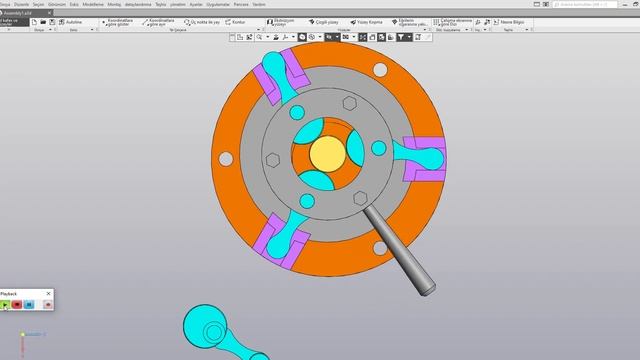Open the display mode dropdown after wireframe icon
Viewport: 640px width, 360px height.
coord(320,37)
